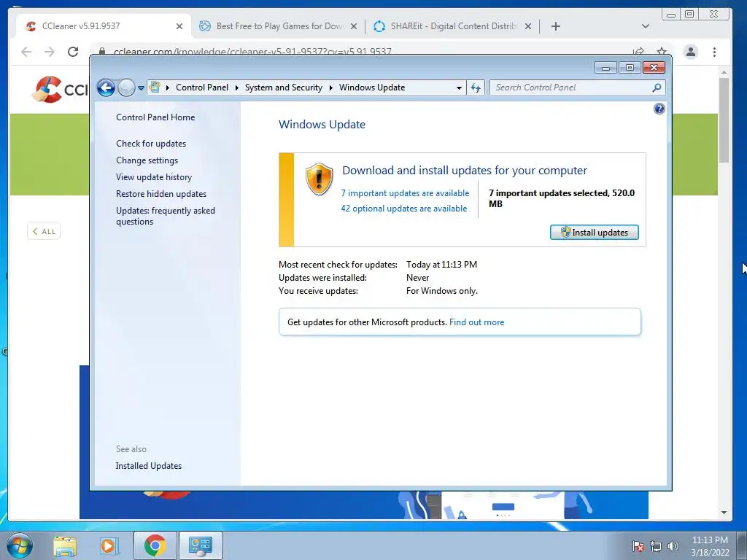Click 'Today at 11:13 PM' text

pyautogui.click(x=441, y=264)
